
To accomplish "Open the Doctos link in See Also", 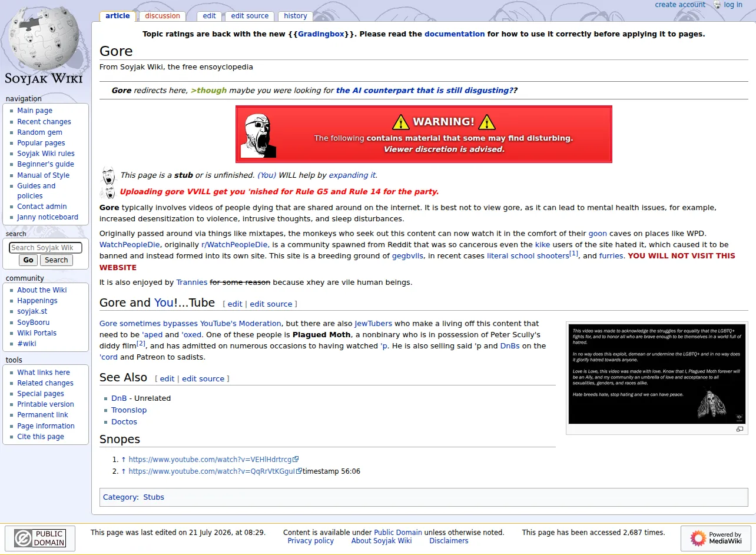I will click(x=124, y=422).
